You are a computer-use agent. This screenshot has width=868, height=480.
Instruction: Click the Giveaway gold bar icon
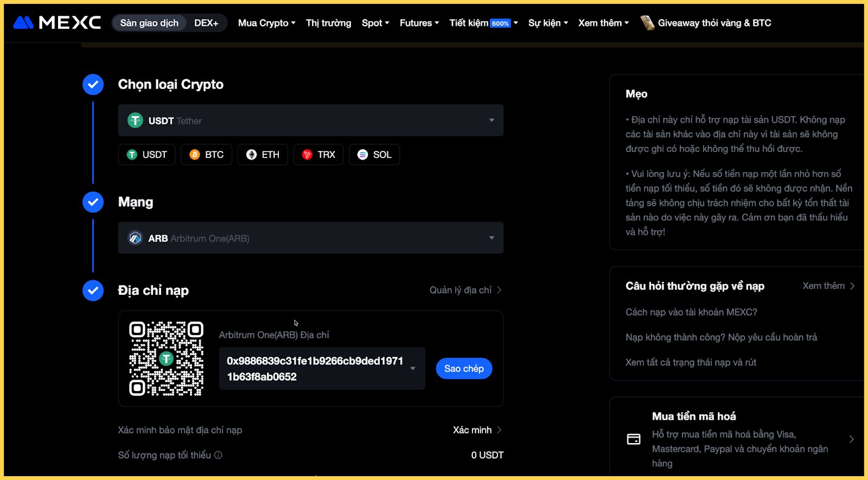[x=647, y=23]
